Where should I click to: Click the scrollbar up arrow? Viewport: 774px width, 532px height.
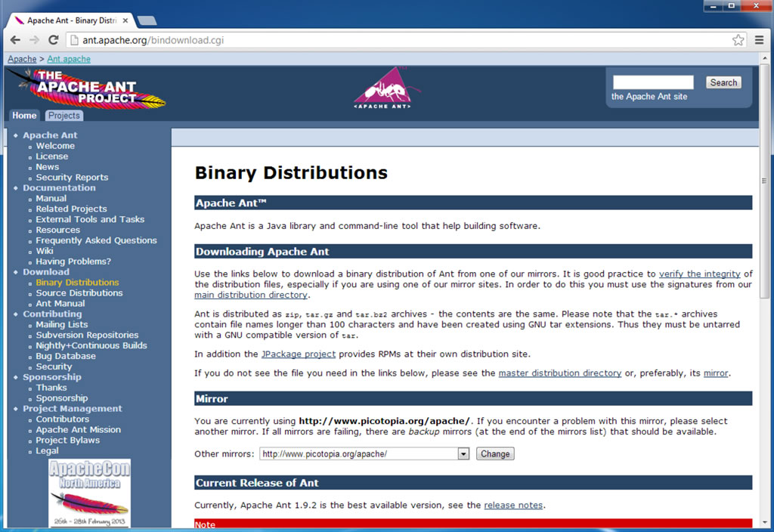pyautogui.click(x=764, y=56)
